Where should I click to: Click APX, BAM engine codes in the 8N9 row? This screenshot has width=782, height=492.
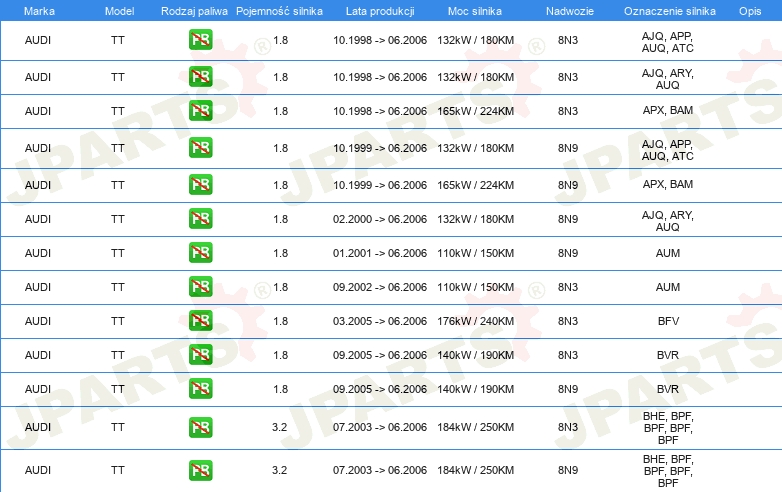pyautogui.click(x=668, y=184)
